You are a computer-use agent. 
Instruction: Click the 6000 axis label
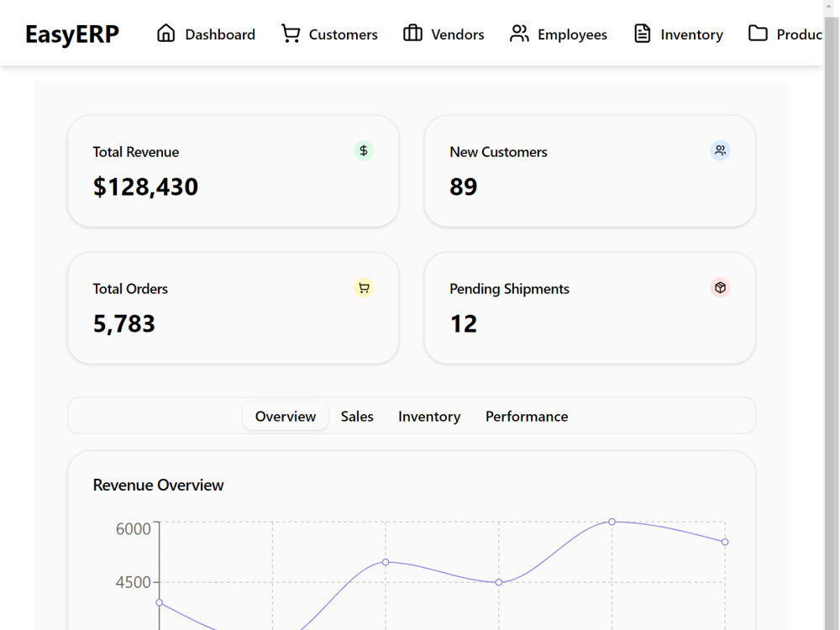click(134, 529)
